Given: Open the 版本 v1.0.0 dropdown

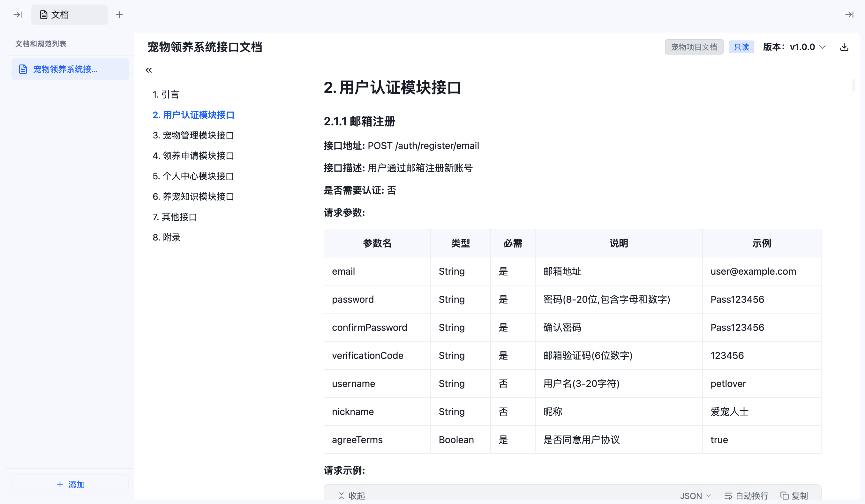Looking at the screenshot, I should [794, 47].
